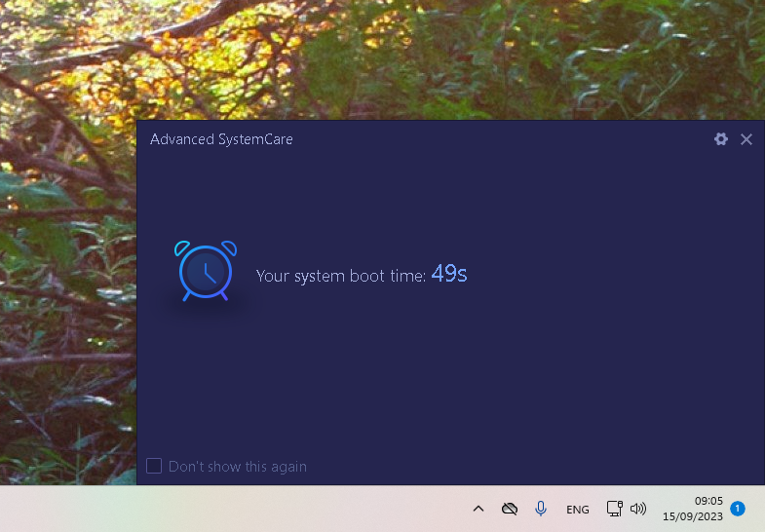
Task: Open the volume speaker tray icon
Action: pyautogui.click(x=638, y=509)
